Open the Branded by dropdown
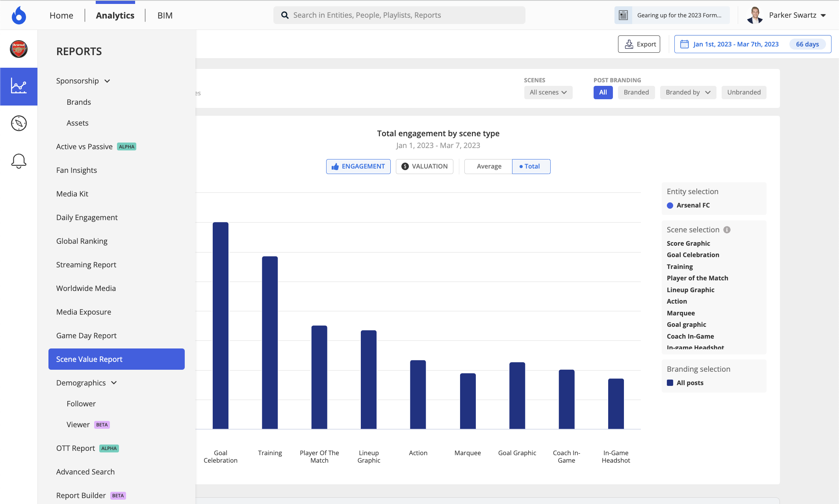 688,92
